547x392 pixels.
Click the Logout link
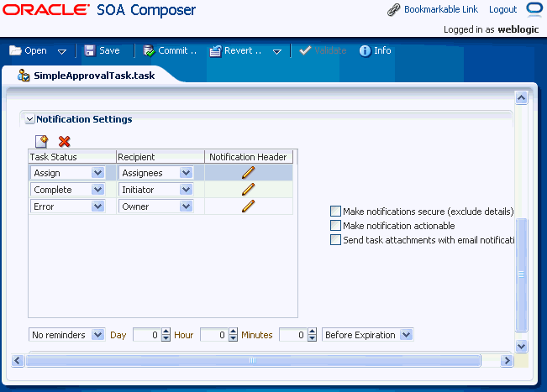[x=502, y=9]
